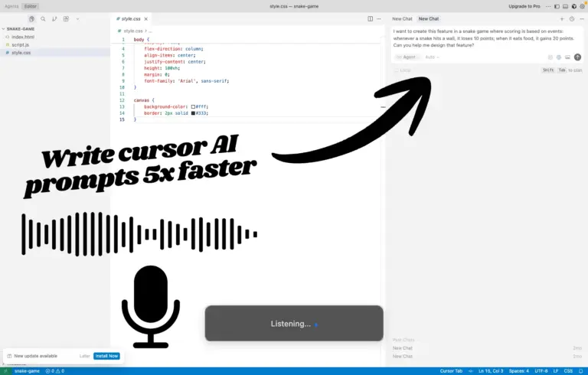Viewport: 588px width, 375px height.
Task: Toggle the bottom panel layout icon
Action: point(566,6)
